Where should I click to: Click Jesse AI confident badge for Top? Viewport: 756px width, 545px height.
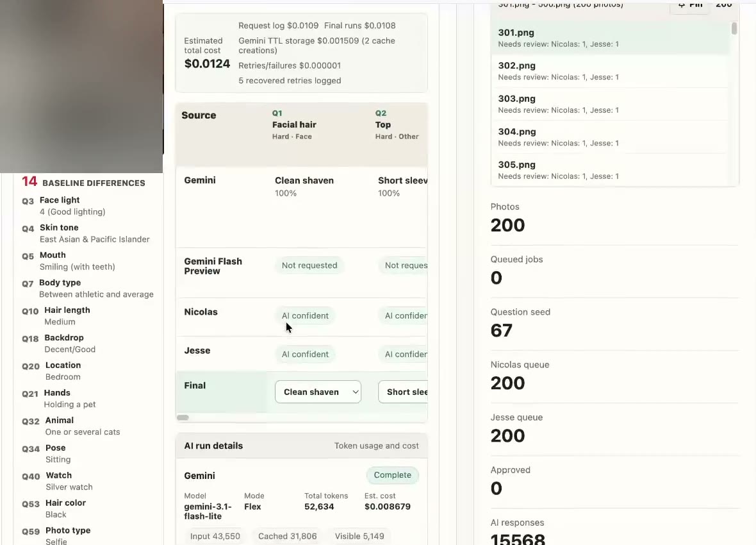[403, 355]
